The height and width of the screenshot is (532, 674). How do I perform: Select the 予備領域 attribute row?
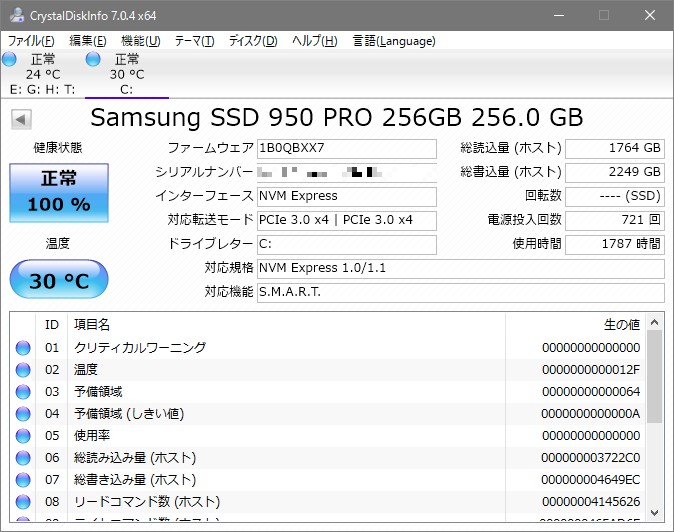327,392
